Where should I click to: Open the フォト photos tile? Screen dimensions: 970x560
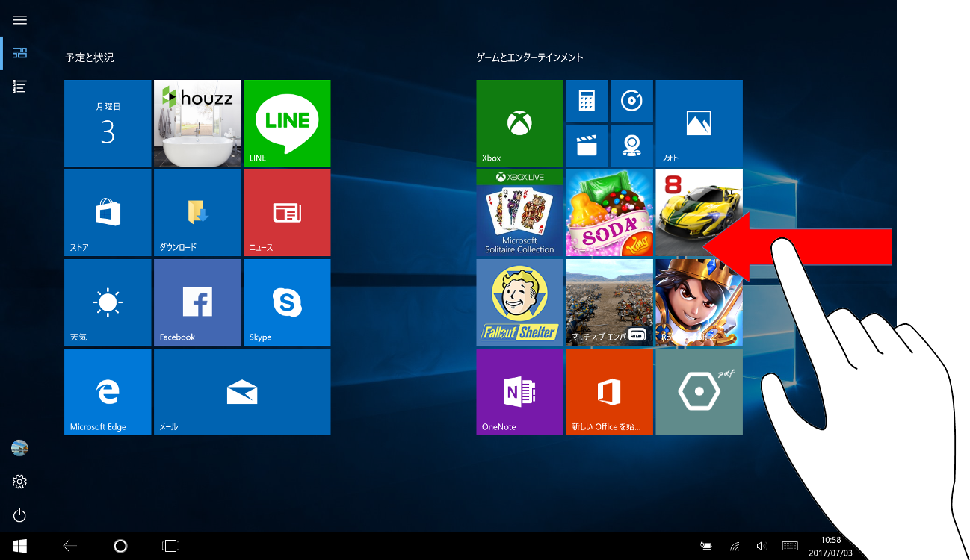click(699, 123)
